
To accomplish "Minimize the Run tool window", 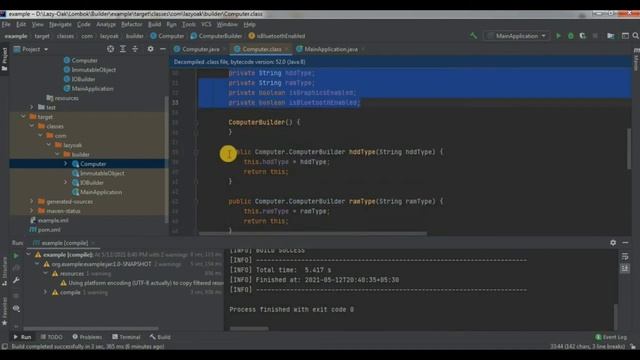I will pos(625,243).
